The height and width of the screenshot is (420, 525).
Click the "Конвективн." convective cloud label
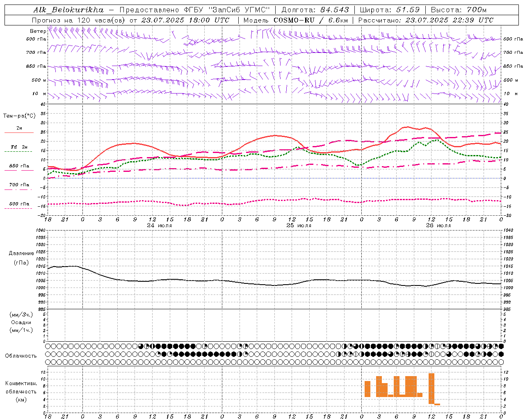(21, 383)
